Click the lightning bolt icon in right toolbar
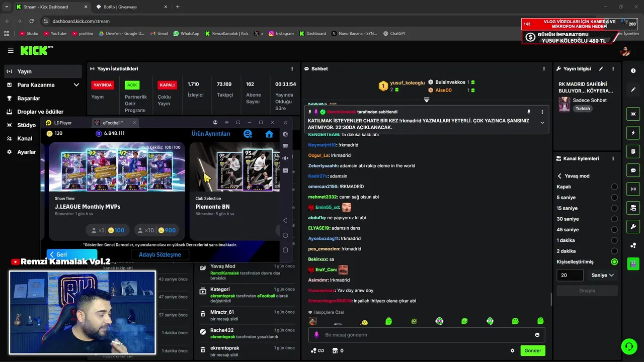644x362 pixels. click(633, 133)
